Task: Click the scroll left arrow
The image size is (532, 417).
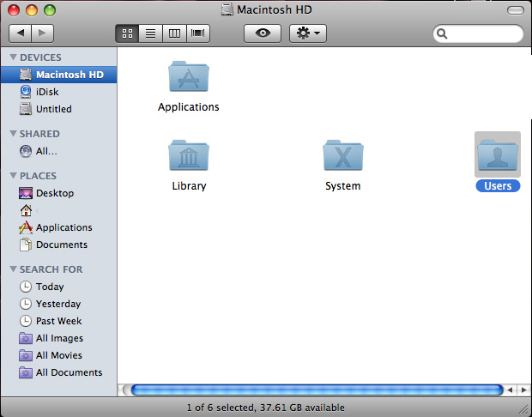Action: (x=510, y=390)
